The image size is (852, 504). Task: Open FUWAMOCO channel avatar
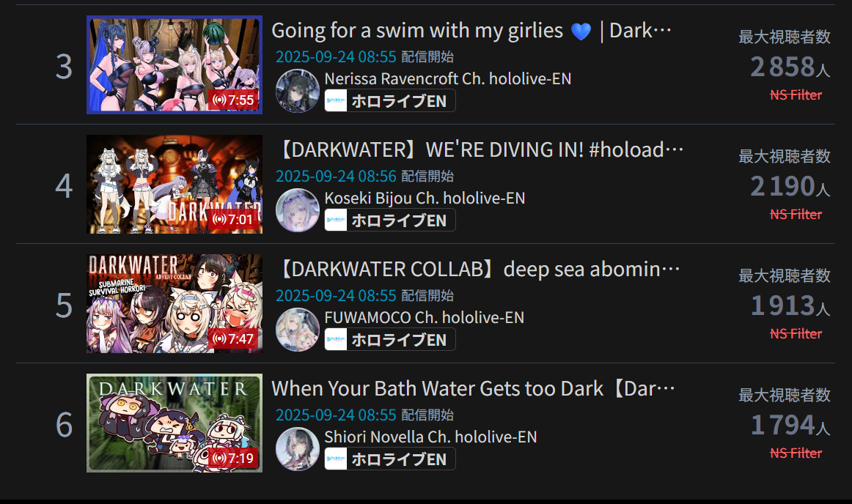297,330
